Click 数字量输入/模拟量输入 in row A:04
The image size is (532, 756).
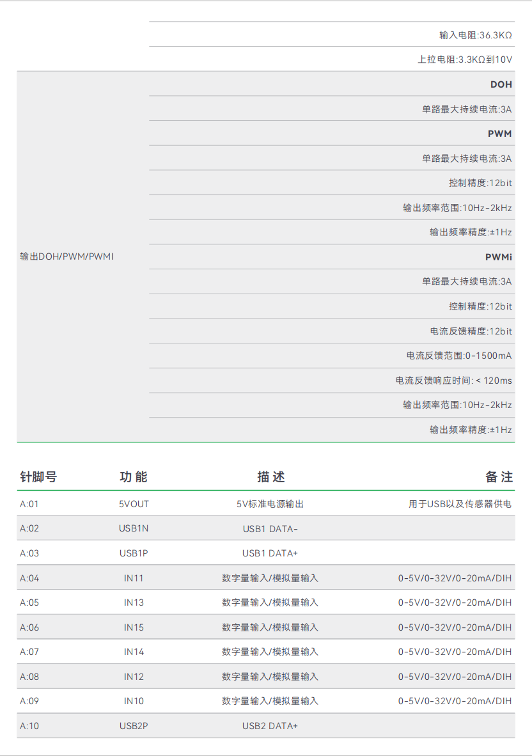[x=270, y=579]
